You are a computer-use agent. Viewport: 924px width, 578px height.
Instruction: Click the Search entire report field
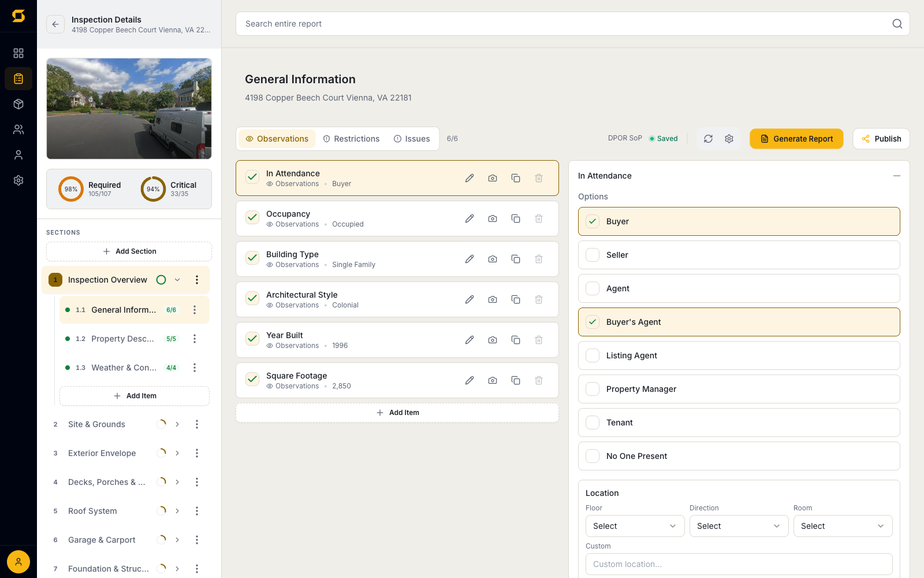point(573,24)
